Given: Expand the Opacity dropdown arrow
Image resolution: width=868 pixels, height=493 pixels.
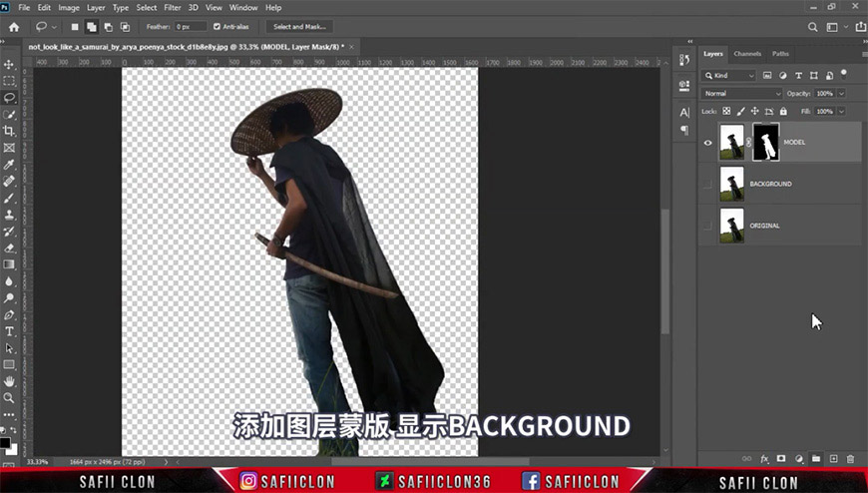Looking at the screenshot, I should 841,94.
